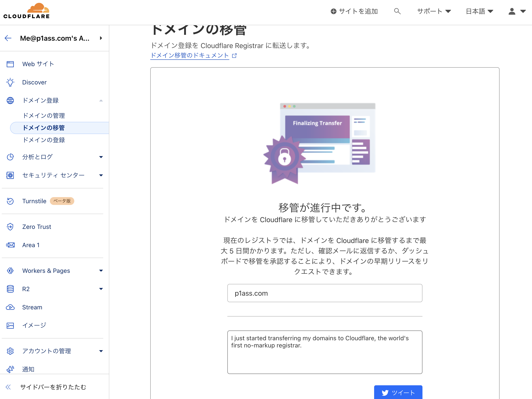Collapse the ドメイン登録 section arrow

(x=101, y=101)
